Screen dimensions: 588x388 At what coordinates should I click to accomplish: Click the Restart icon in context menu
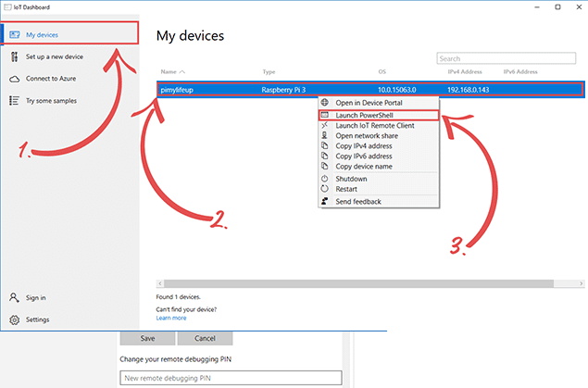[325, 189]
